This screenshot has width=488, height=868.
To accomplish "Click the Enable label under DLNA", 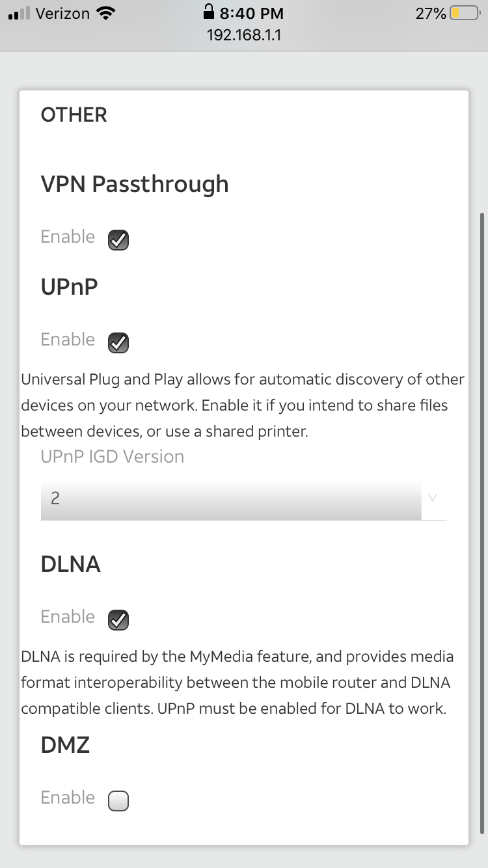I will (68, 617).
